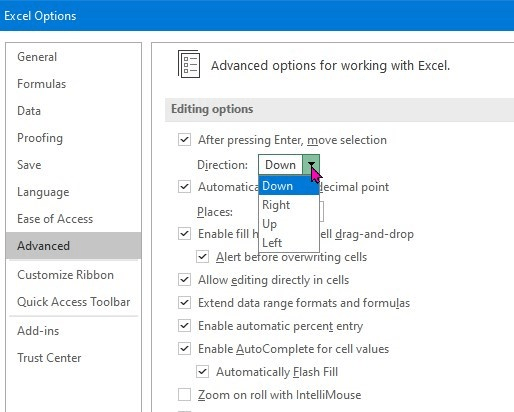Select the highlighted Down option
Screen dimensions: 514x412
pyautogui.click(x=289, y=186)
